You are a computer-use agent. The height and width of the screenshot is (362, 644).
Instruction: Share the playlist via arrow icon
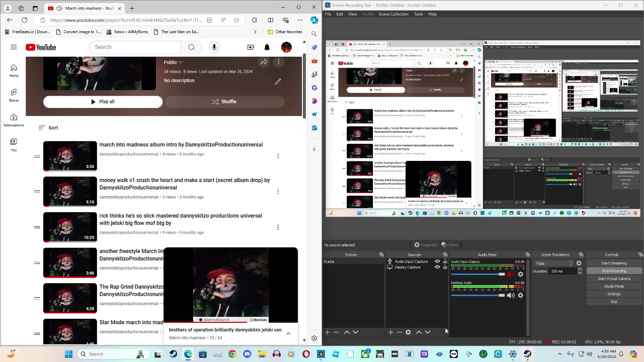264,62
